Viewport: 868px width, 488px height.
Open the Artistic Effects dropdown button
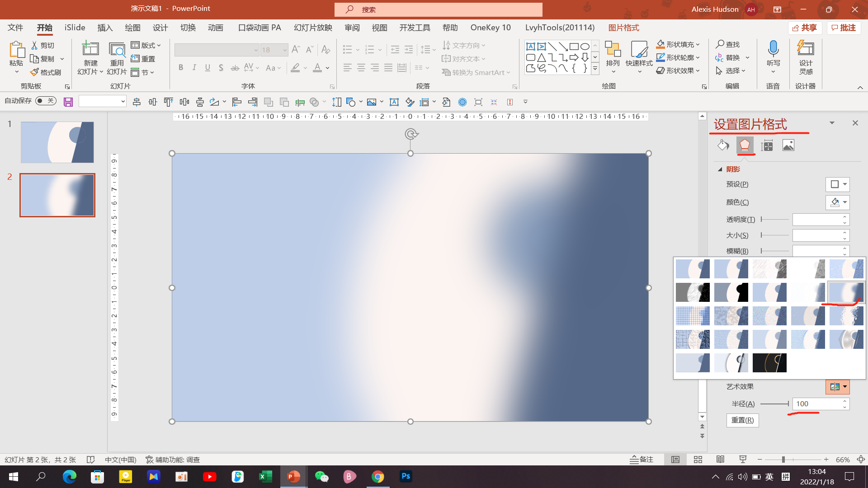click(x=838, y=387)
